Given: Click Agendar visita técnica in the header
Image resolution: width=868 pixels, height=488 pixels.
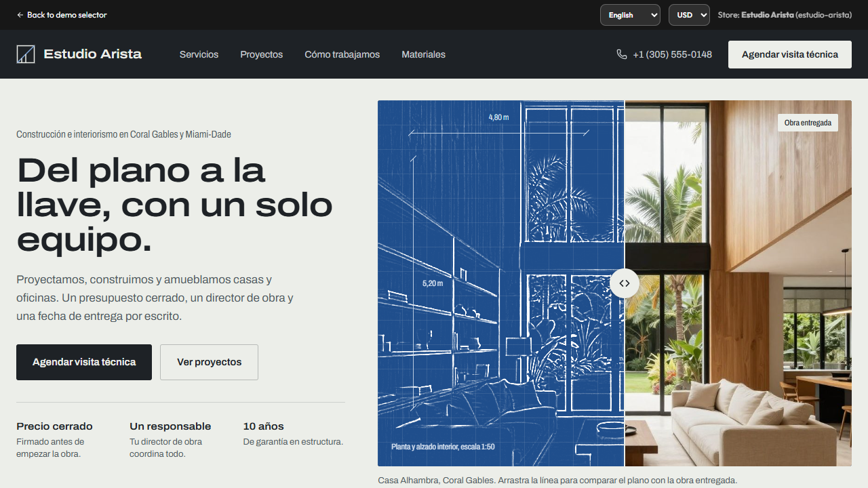Looking at the screenshot, I should [x=790, y=54].
